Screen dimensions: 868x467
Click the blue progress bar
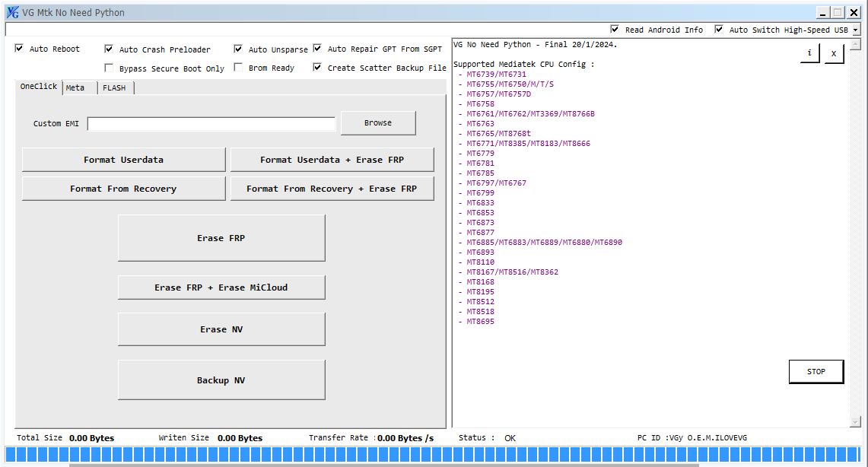(x=434, y=454)
